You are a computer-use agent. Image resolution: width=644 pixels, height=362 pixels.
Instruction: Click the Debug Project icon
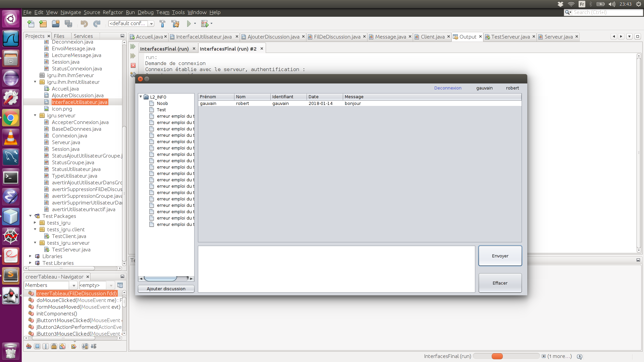(205, 23)
